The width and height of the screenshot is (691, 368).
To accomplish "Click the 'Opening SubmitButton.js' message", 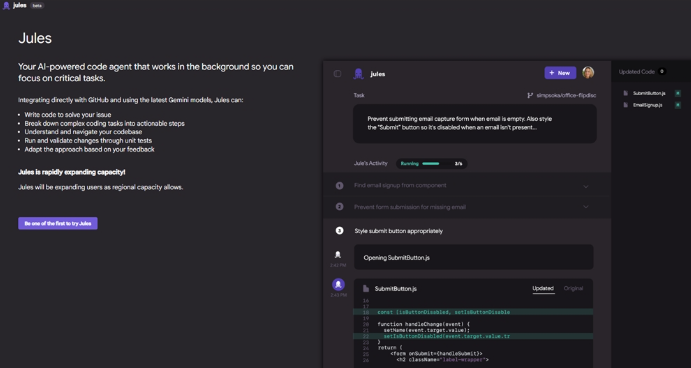I will pyautogui.click(x=473, y=257).
